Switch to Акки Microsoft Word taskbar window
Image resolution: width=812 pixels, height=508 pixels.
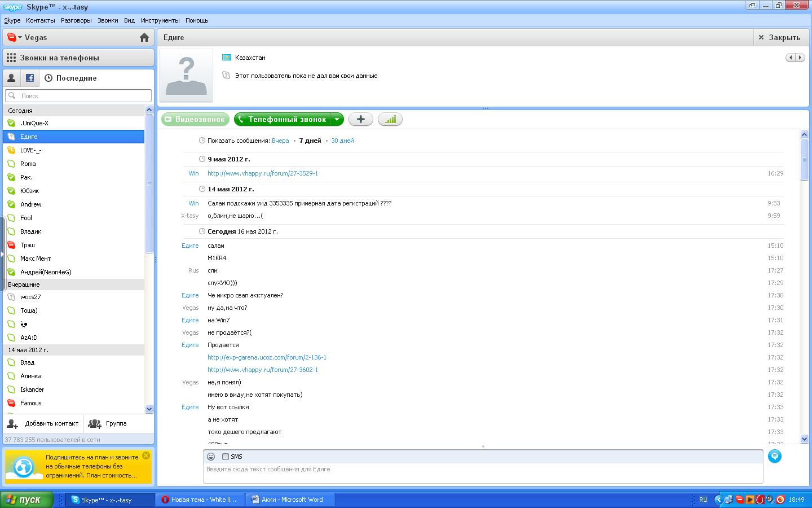pos(291,500)
